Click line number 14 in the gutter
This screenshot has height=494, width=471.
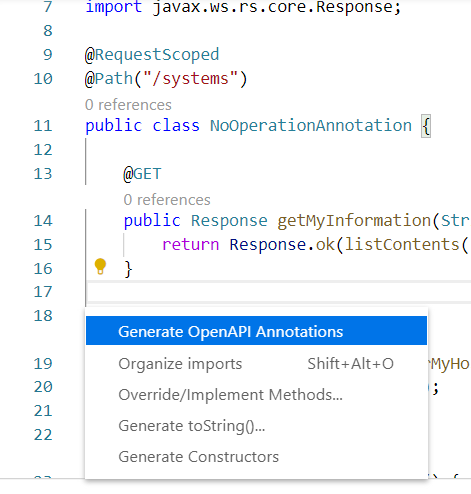click(x=43, y=221)
